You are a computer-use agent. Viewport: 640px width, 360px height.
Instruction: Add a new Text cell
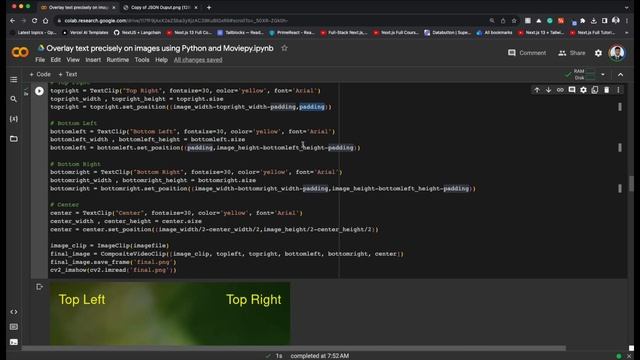67,74
